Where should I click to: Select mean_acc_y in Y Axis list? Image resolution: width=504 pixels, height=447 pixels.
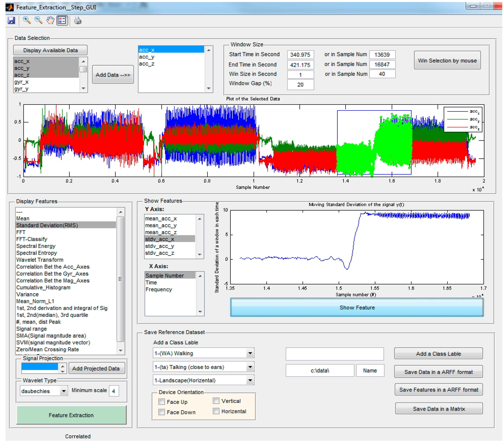(x=170, y=225)
